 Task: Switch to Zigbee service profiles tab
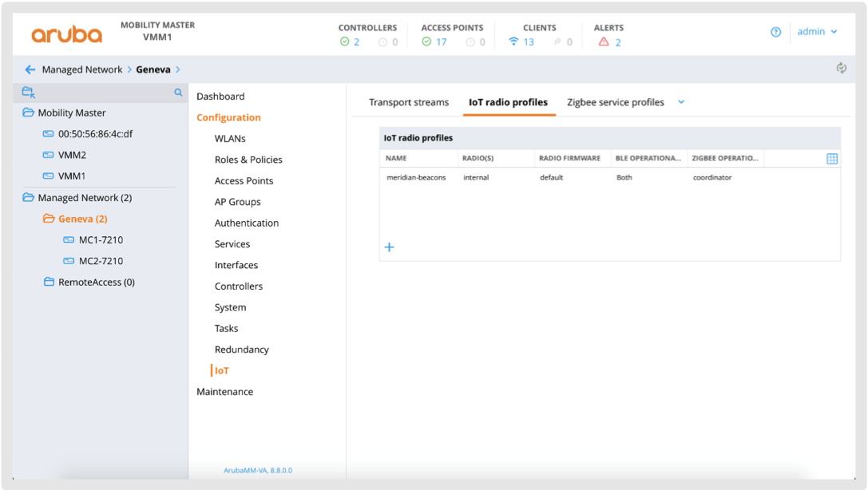click(615, 102)
